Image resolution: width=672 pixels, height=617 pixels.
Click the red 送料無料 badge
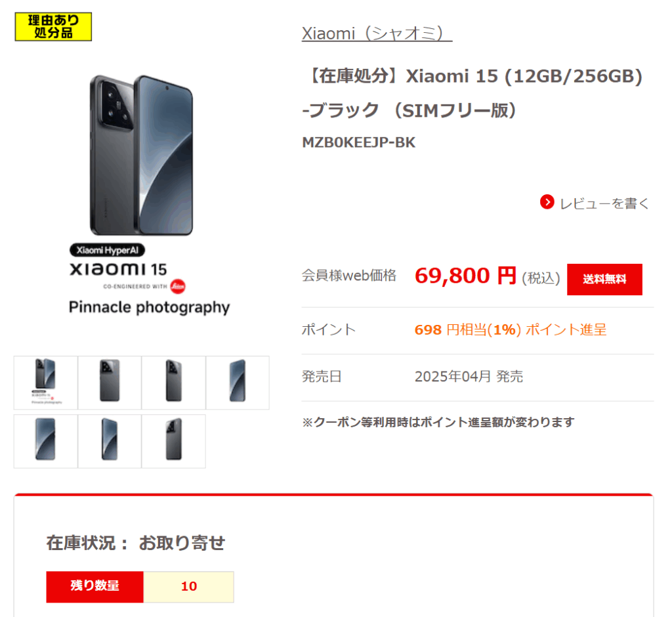pos(604,279)
